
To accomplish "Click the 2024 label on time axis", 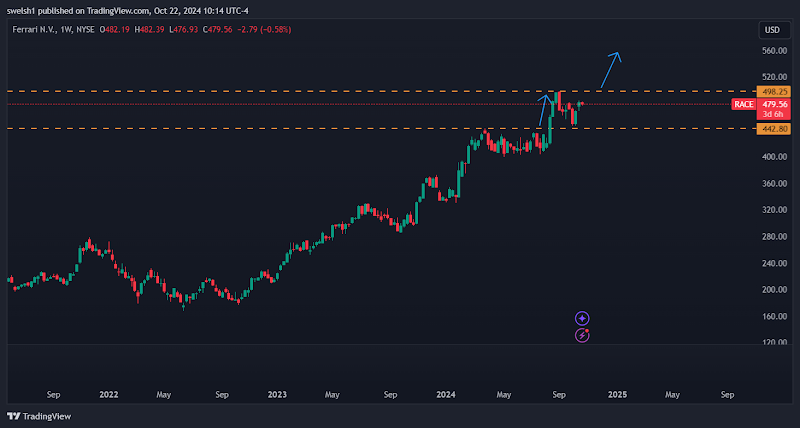I will [446, 394].
